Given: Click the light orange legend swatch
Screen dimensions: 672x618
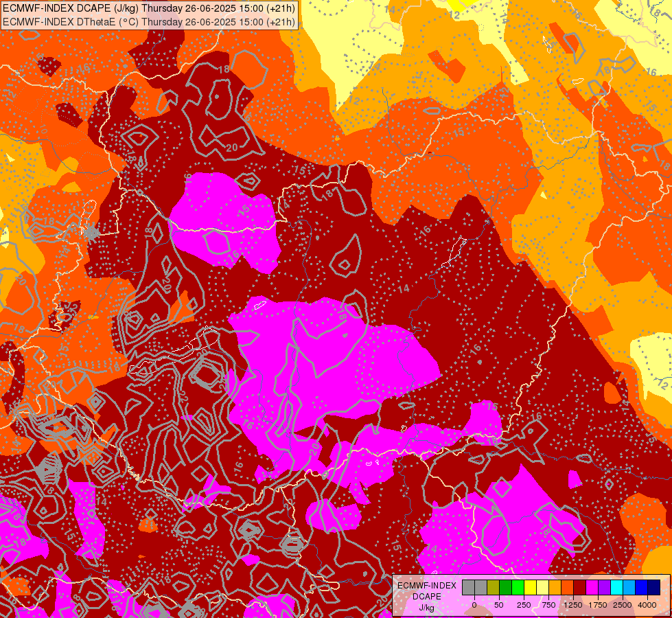Looking at the screenshot, I should tap(555, 587).
